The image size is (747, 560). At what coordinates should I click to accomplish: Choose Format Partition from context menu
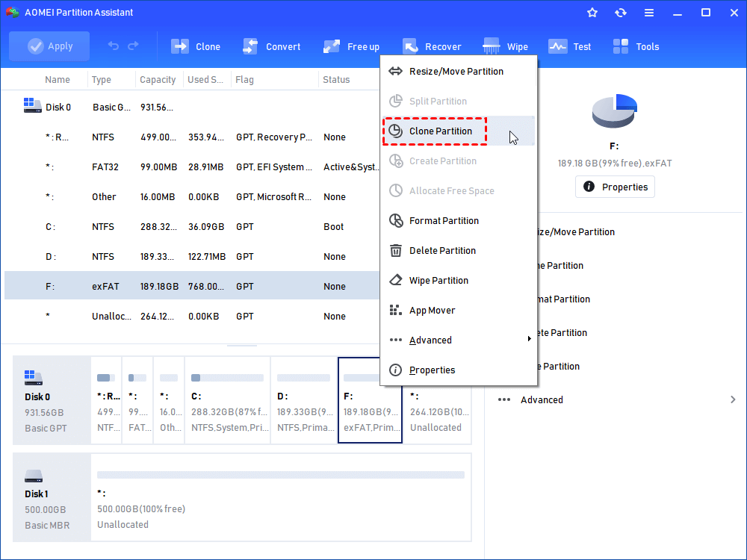(459, 220)
